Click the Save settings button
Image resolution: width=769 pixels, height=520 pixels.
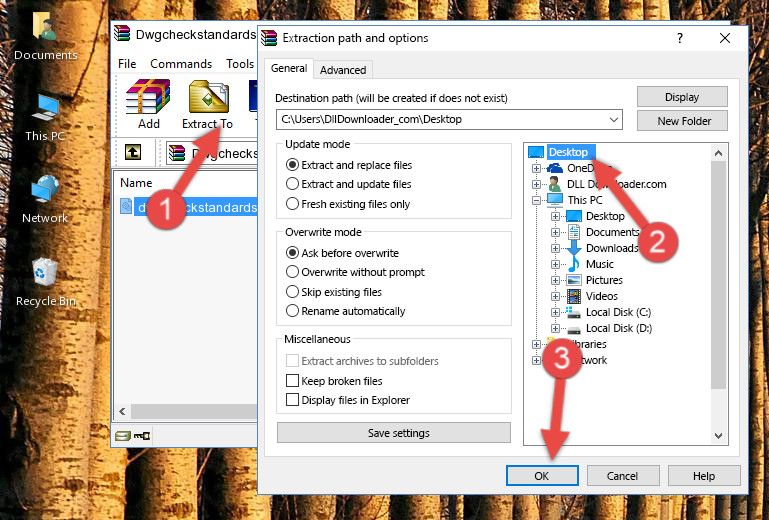point(394,433)
